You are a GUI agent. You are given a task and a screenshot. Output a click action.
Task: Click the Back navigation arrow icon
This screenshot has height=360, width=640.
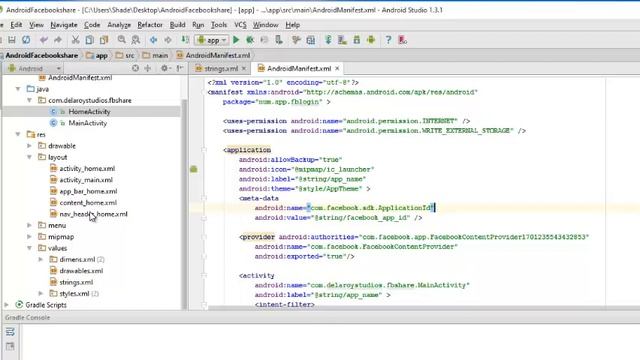(x=153, y=40)
